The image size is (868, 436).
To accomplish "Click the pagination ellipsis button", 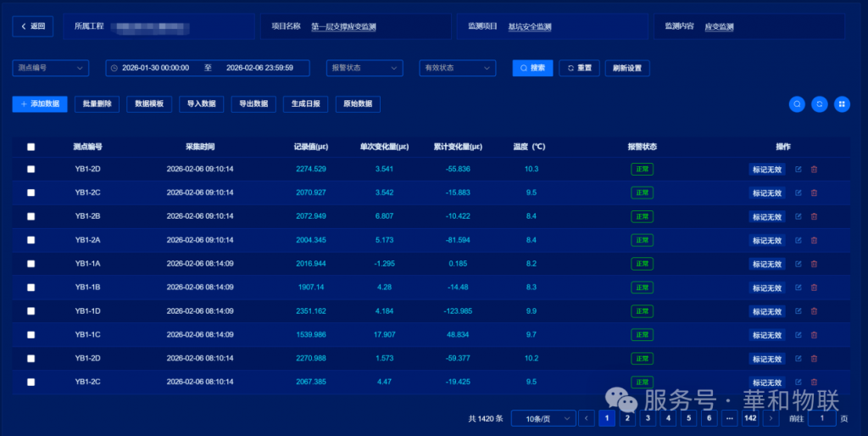I will click(x=730, y=418).
